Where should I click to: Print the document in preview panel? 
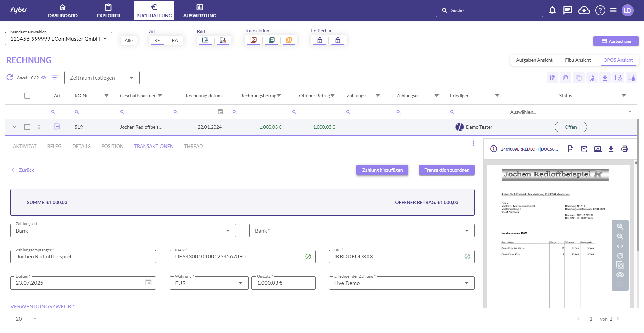[x=624, y=149]
